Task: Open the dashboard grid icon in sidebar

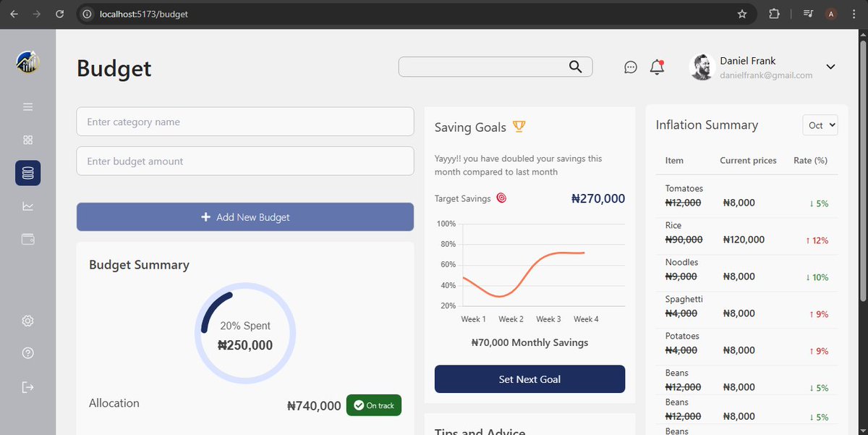Action: pyautogui.click(x=28, y=140)
